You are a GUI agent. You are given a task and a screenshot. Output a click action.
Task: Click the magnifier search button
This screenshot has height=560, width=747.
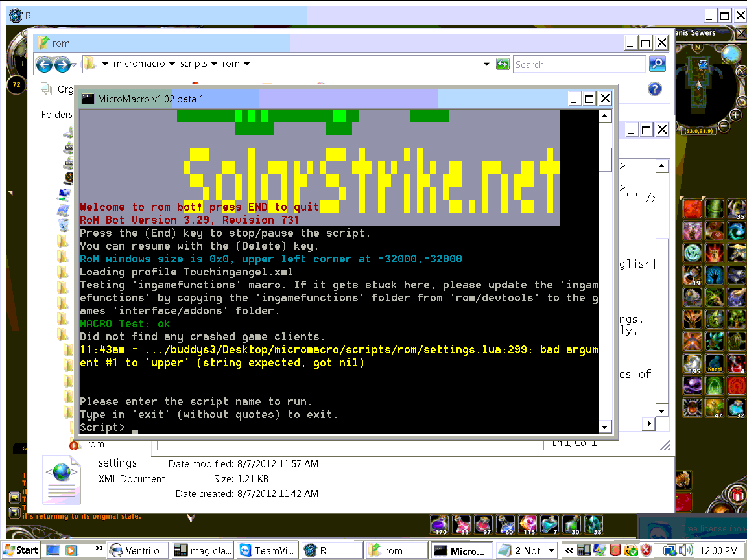point(657,64)
